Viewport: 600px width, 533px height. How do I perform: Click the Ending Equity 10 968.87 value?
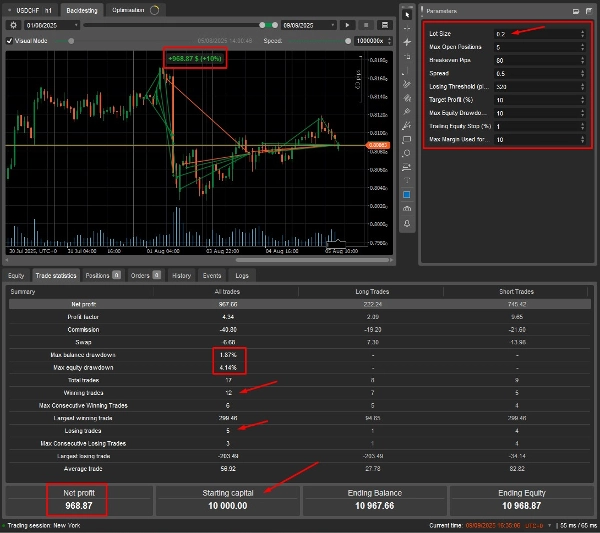pyautogui.click(x=521, y=506)
